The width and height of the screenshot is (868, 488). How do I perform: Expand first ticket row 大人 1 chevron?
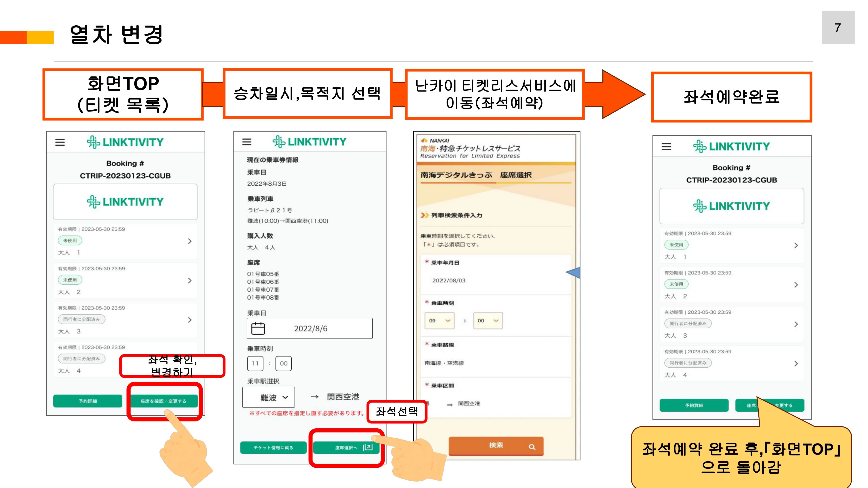[190, 241]
